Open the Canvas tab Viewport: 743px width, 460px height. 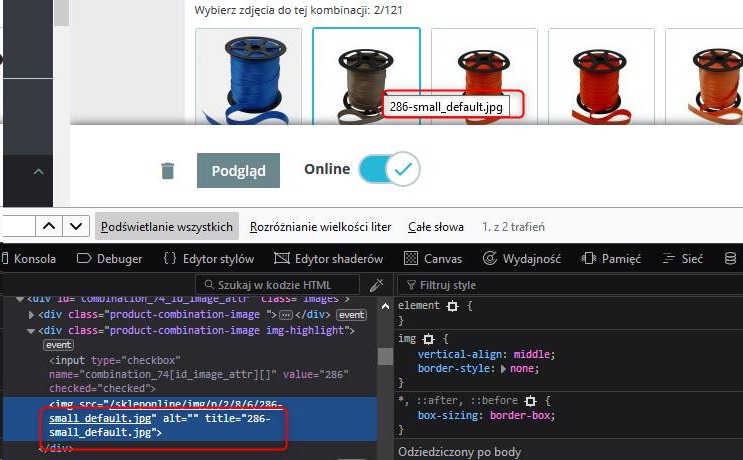coord(433,259)
